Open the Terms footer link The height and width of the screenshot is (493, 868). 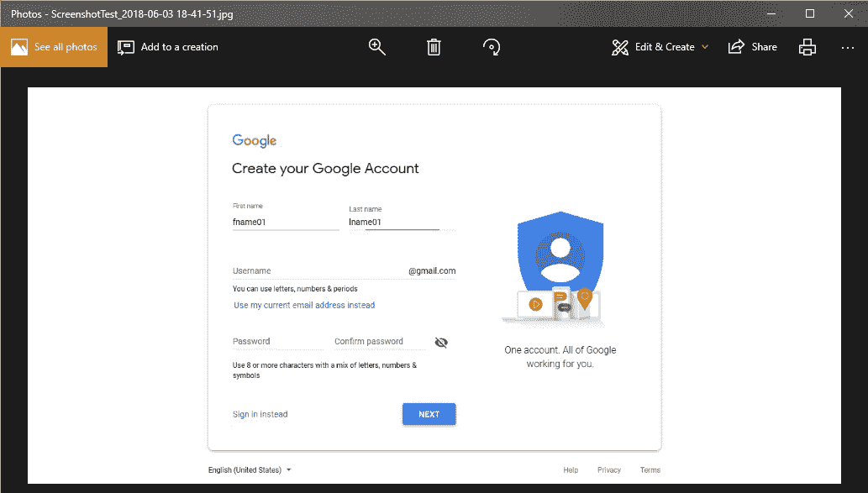tap(650, 469)
